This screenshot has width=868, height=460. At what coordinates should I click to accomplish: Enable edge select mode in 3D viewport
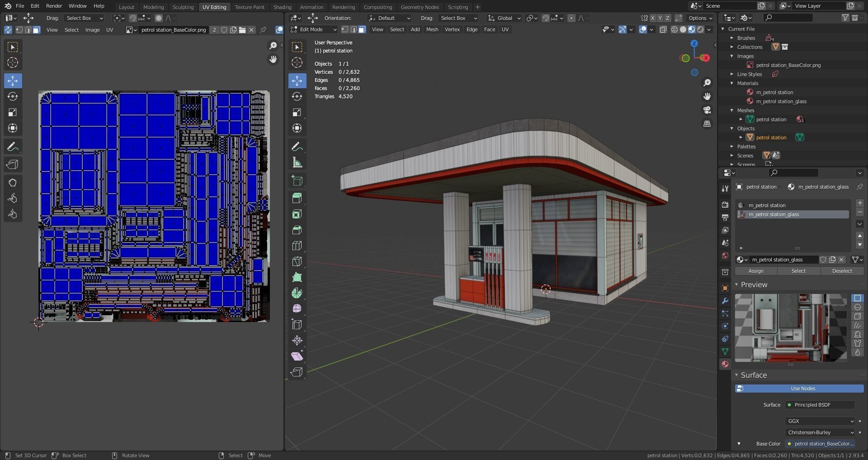pyautogui.click(x=354, y=29)
